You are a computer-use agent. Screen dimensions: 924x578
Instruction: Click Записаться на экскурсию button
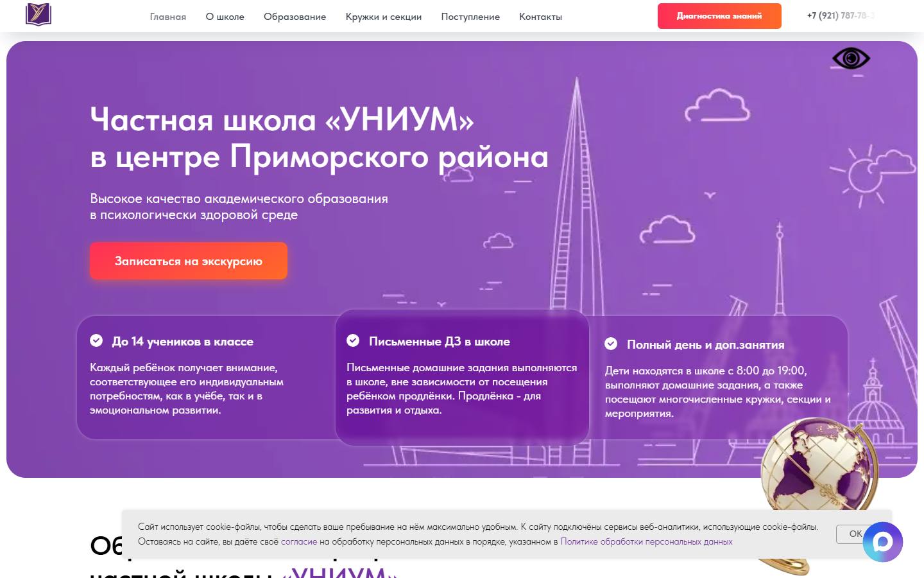coord(189,261)
